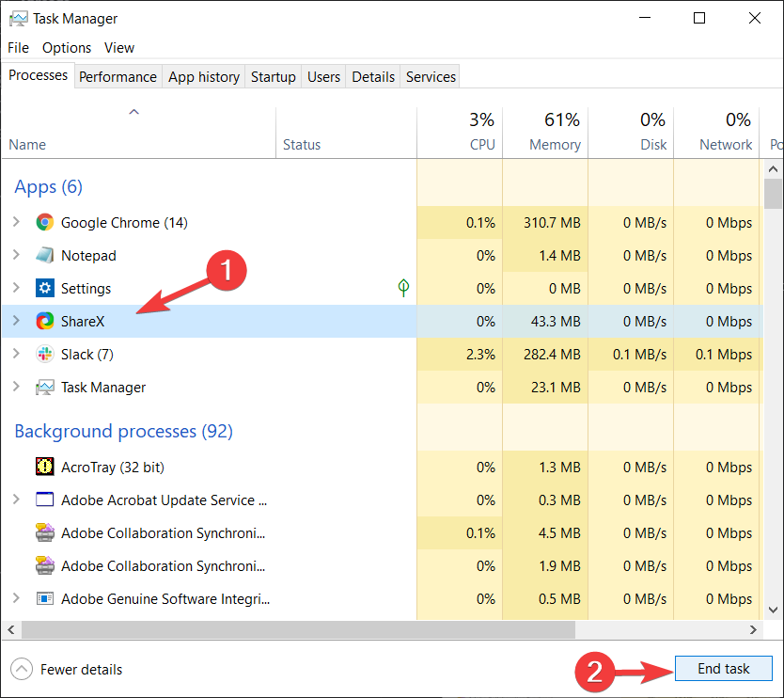784x698 pixels.
Task: Click the green leaf suspended status icon
Action: pos(403,288)
